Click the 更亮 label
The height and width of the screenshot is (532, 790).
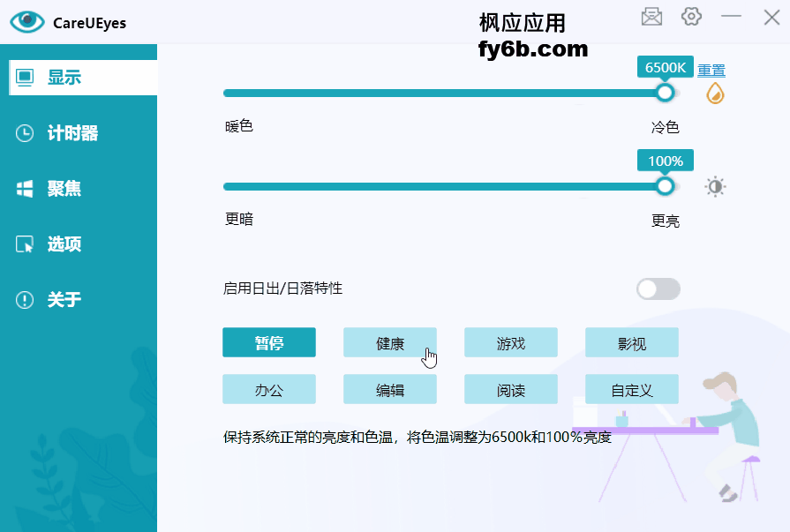point(665,221)
